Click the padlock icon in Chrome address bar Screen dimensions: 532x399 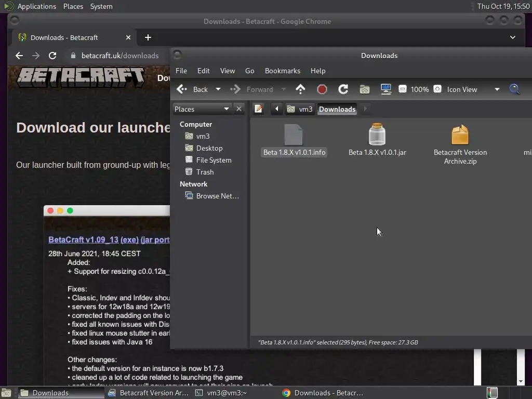click(x=73, y=56)
